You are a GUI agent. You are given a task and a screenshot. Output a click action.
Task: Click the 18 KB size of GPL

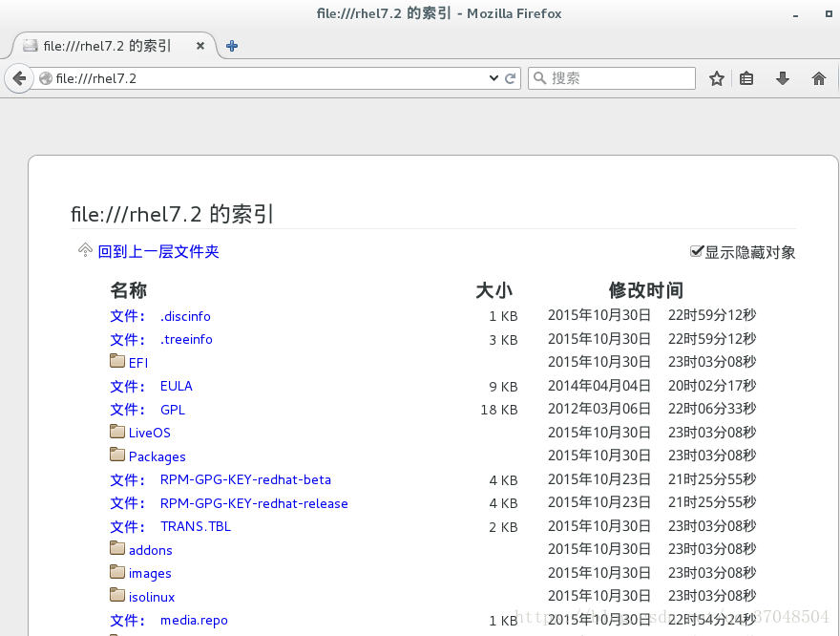pyautogui.click(x=498, y=410)
